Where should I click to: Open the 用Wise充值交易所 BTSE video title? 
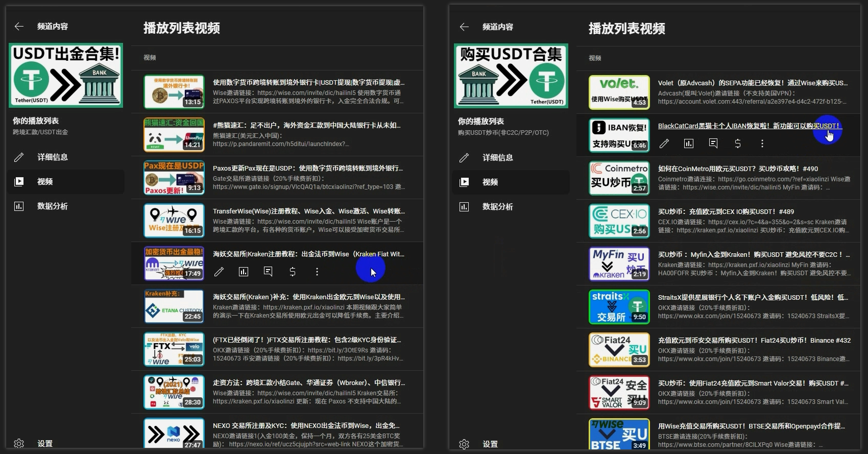[752, 426]
